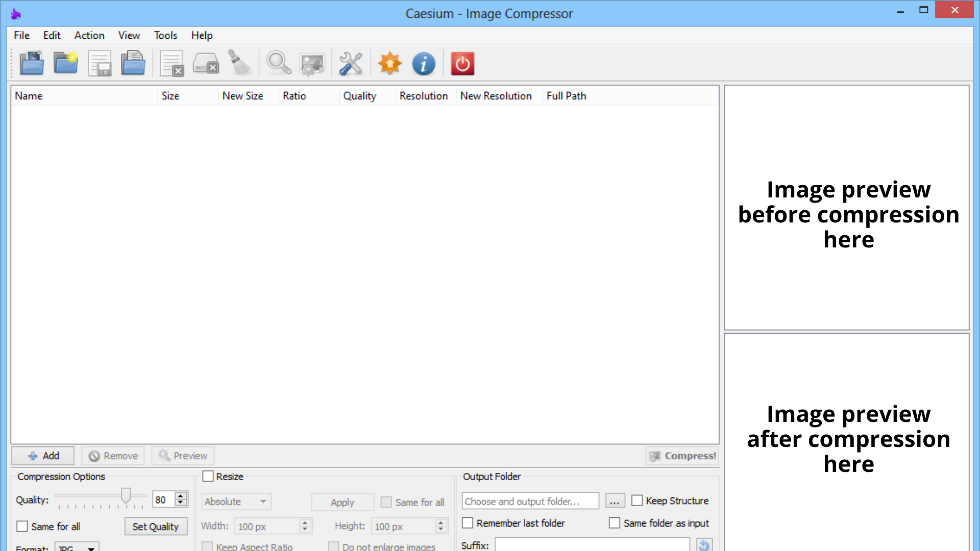Click the Add Pictures folder icon
Viewport: 980px width, 551px height.
tap(32, 64)
